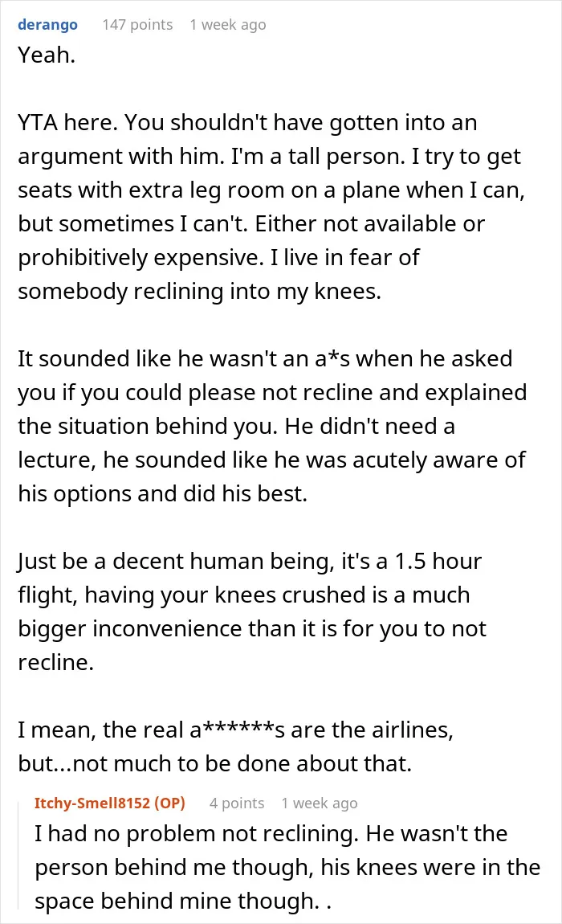Viewport: 562px width, 924px height.
Task: Click the line starting It sounded like he
Action: pos(265,359)
